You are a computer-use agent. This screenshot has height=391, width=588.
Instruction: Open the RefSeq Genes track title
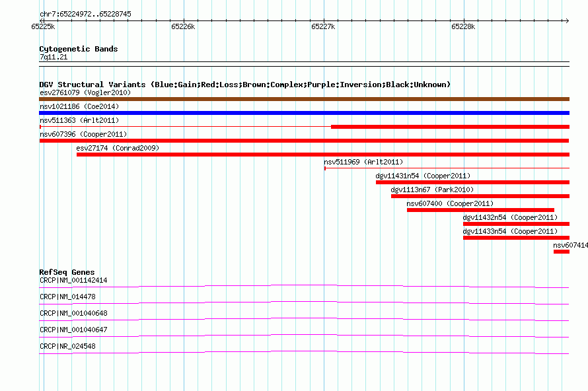[x=67, y=272]
